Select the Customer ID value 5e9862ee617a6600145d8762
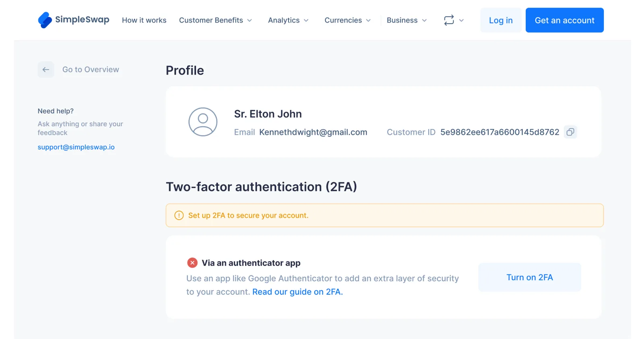The height and width of the screenshot is (339, 644). click(500, 132)
